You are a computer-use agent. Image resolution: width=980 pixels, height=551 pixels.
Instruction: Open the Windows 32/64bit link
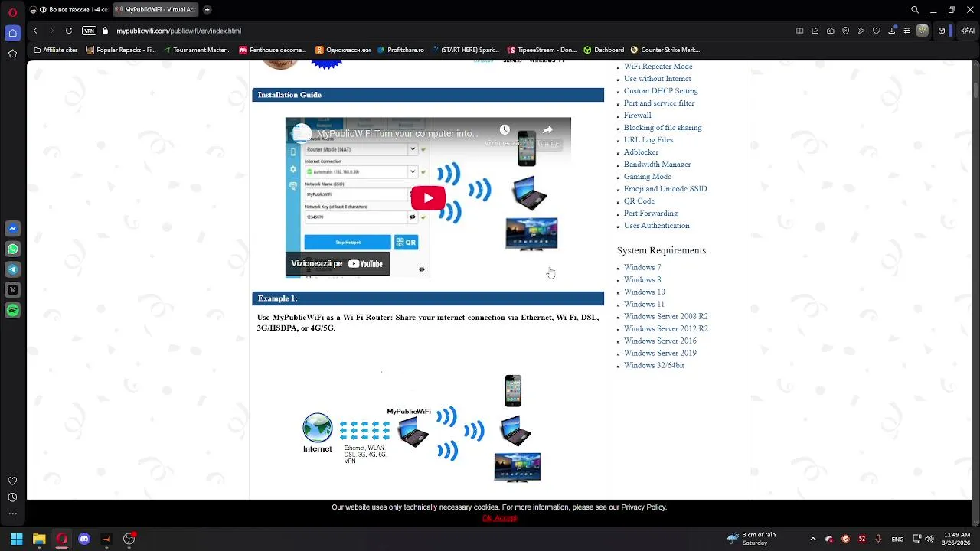click(654, 366)
